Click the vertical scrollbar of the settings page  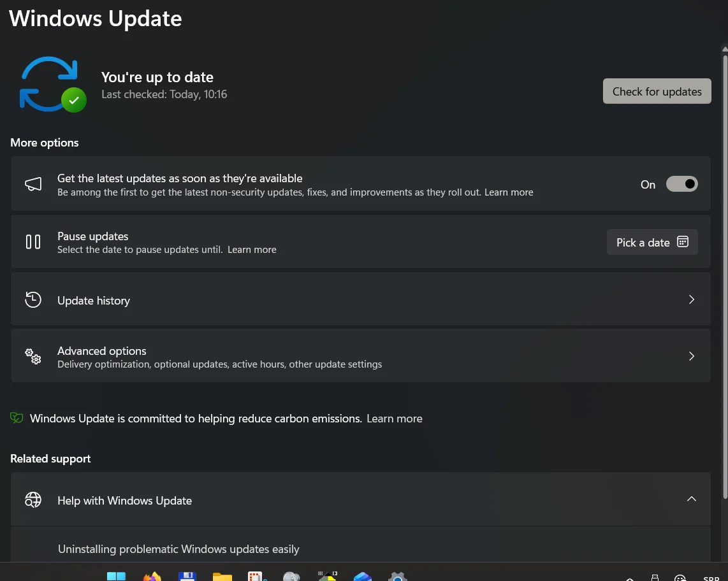point(725,278)
